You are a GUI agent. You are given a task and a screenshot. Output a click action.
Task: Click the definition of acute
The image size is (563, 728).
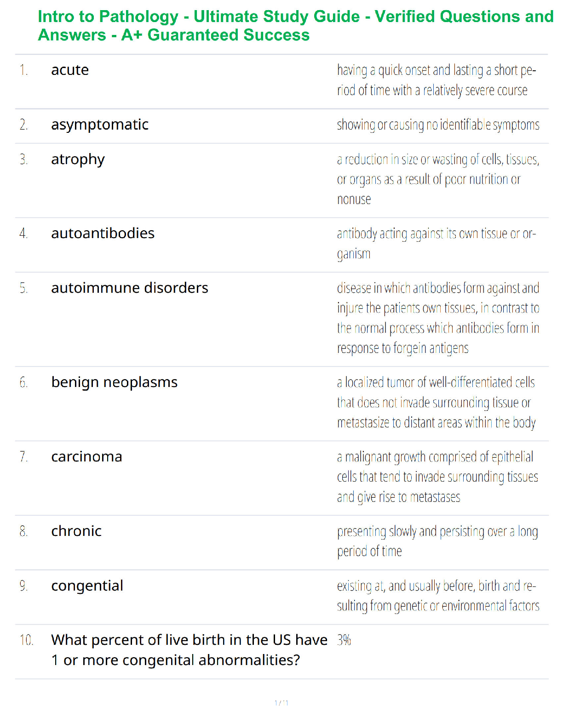coord(437,80)
